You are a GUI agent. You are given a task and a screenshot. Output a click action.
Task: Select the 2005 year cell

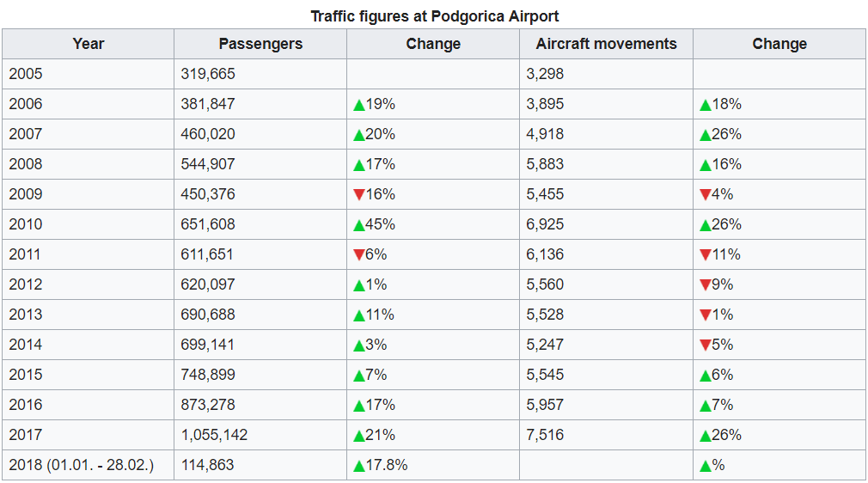26,74
